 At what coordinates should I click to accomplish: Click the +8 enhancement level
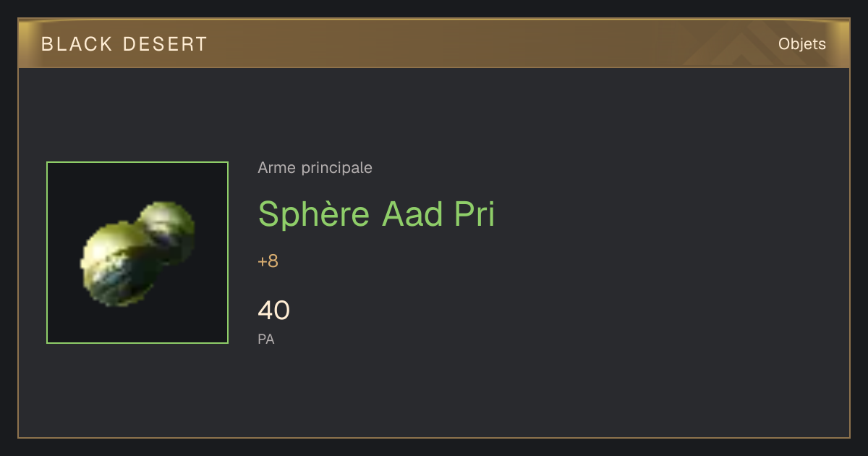(x=268, y=261)
